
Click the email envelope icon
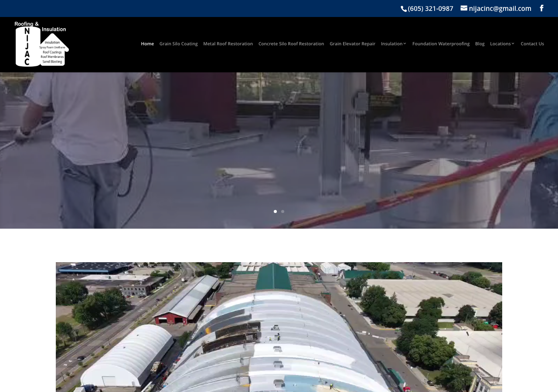(464, 8)
